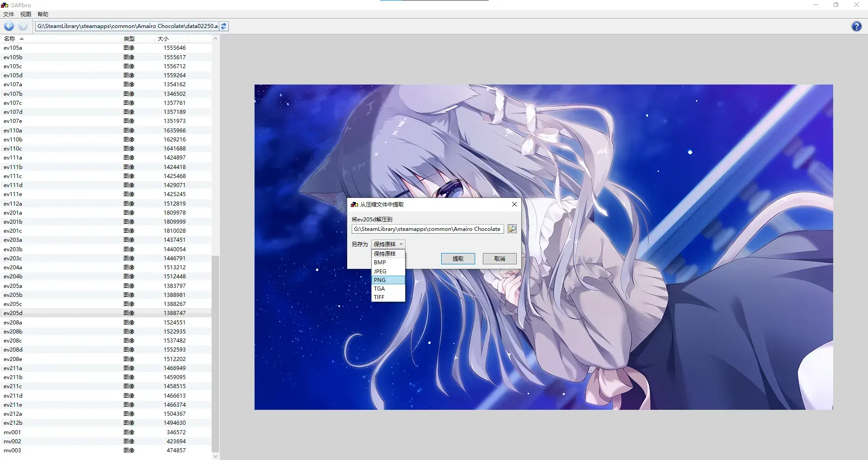Viewport: 868px width, 460px height.
Task: Sort by 类型 column header
Action: [x=137, y=38]
